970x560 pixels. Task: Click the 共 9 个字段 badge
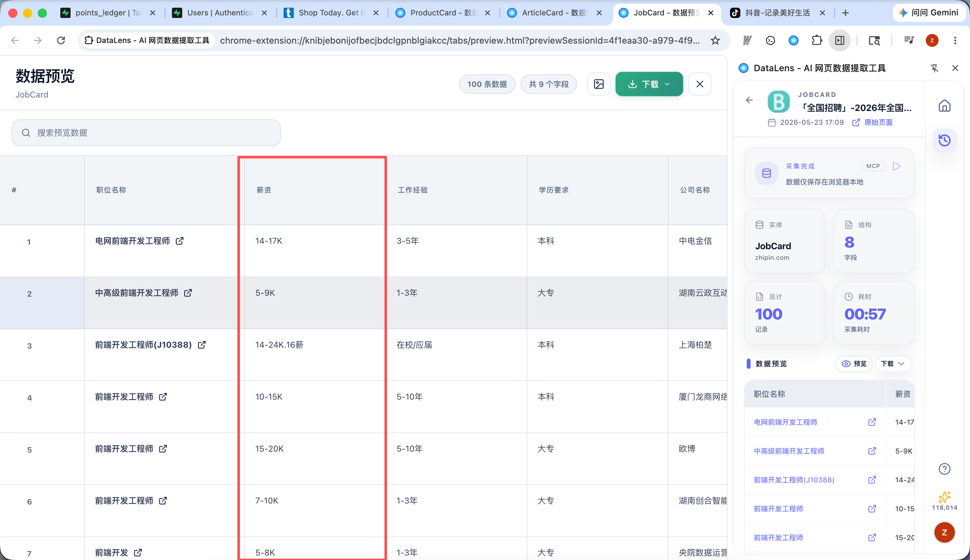[x=549, y=84]
